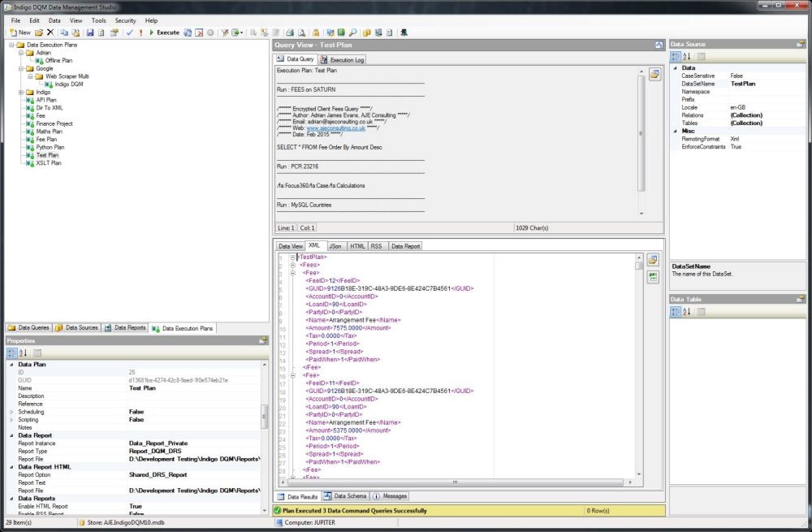Click the red exclamation toolbar icon
812x532 pixels.
pos(140,32)
